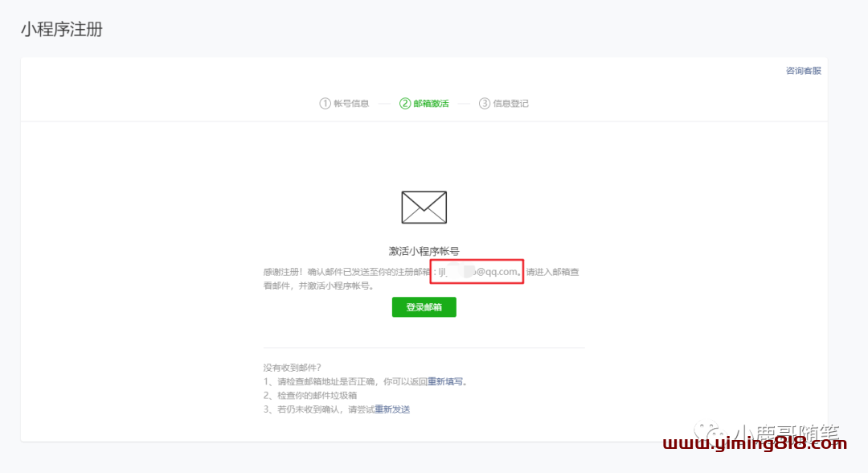Click the 激活小程序帐号 heading
This screenshot has height=473, width=868.
pos(424,252)
